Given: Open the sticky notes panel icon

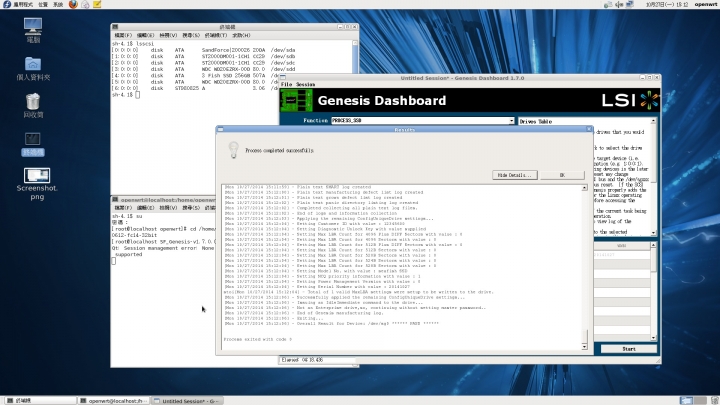Looking at the screenshot, I should (97, 4).
